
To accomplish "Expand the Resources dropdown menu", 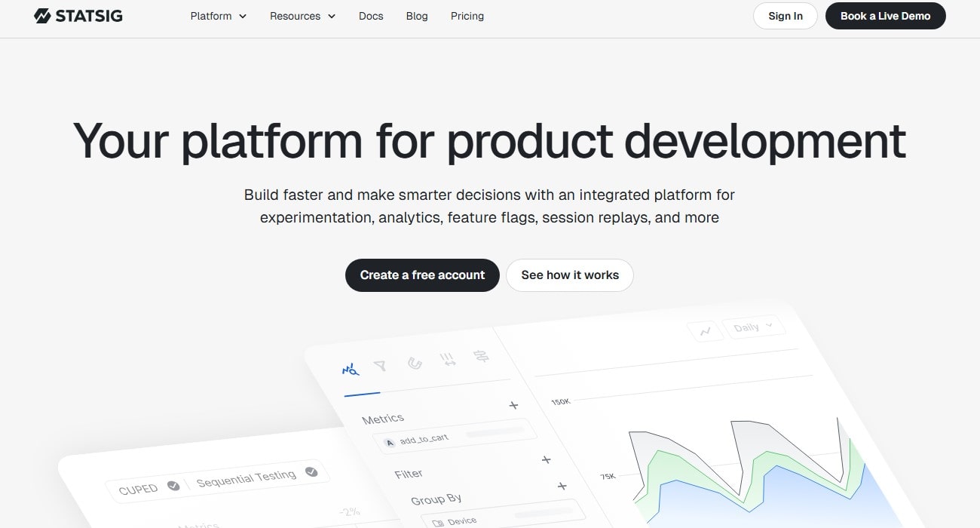I will (303, 16).
